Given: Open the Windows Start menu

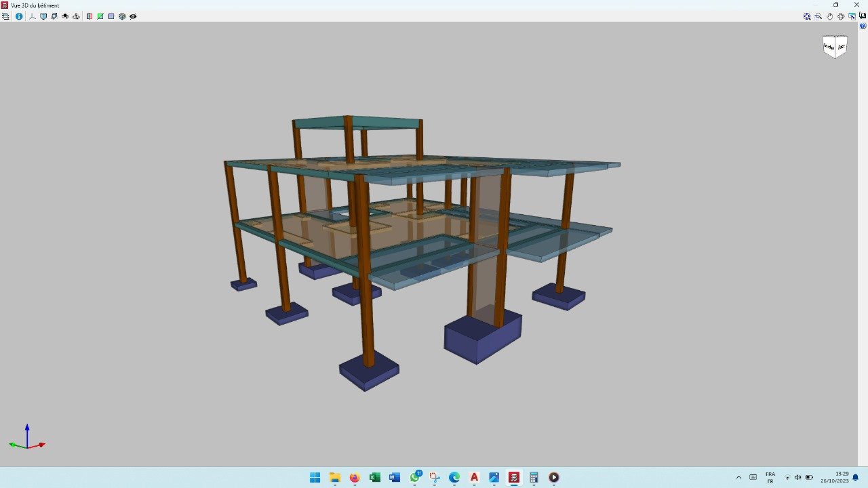Looking at the screenshot, I should click(x=315, y=477).
